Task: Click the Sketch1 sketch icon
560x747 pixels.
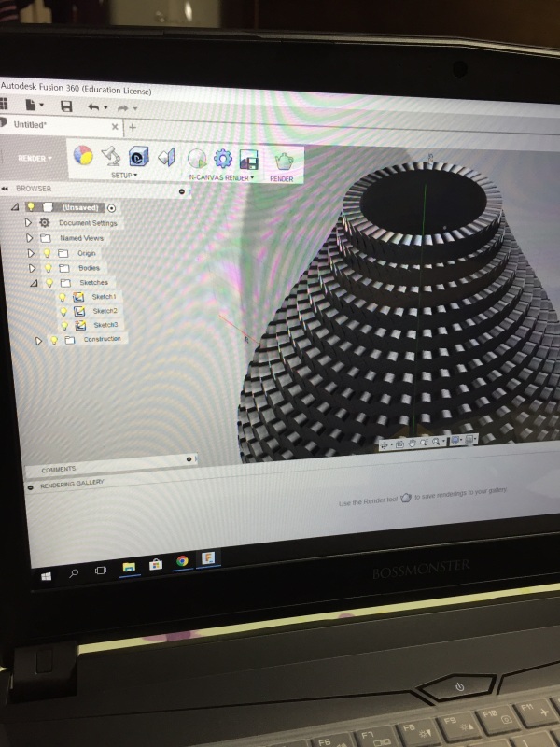Action: point(78,297)
